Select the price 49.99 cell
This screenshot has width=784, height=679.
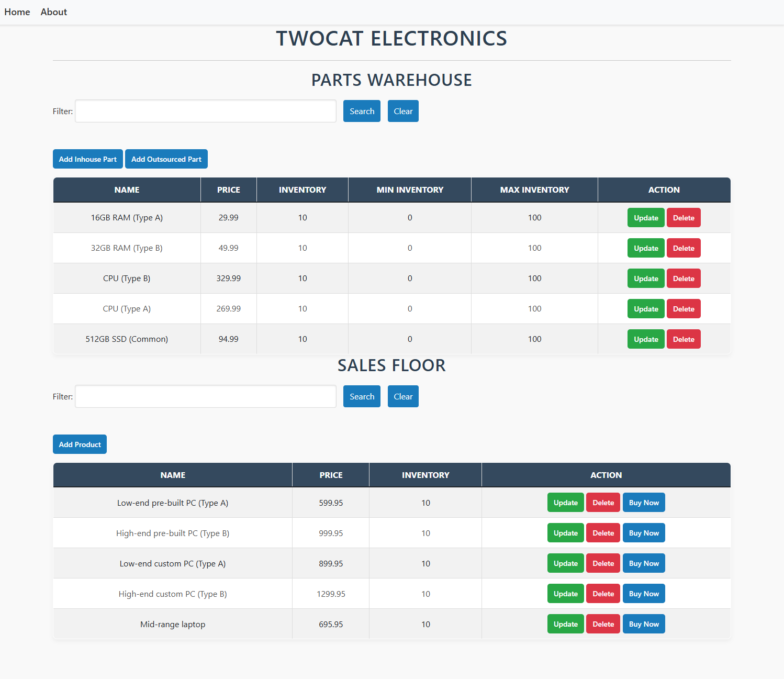229,248
